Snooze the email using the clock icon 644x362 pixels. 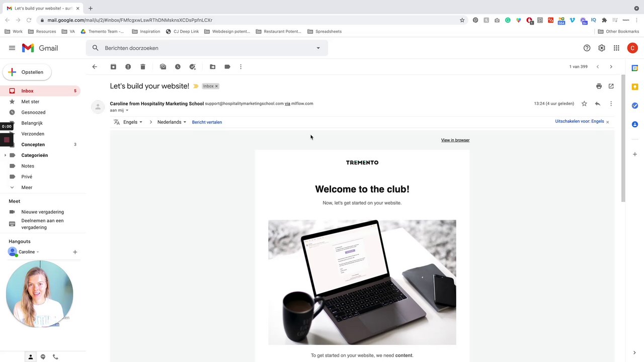pyautogui.click(x=178, y=67)
